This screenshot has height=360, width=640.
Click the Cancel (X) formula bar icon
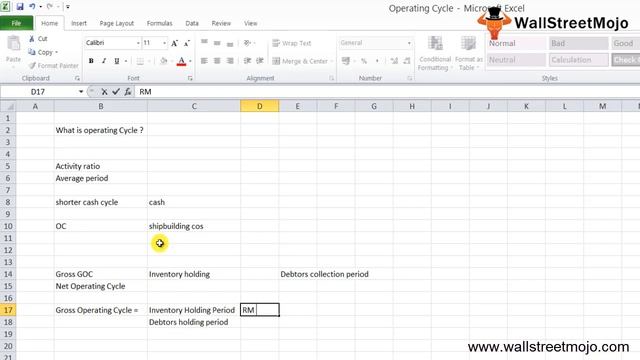point(104,92)
